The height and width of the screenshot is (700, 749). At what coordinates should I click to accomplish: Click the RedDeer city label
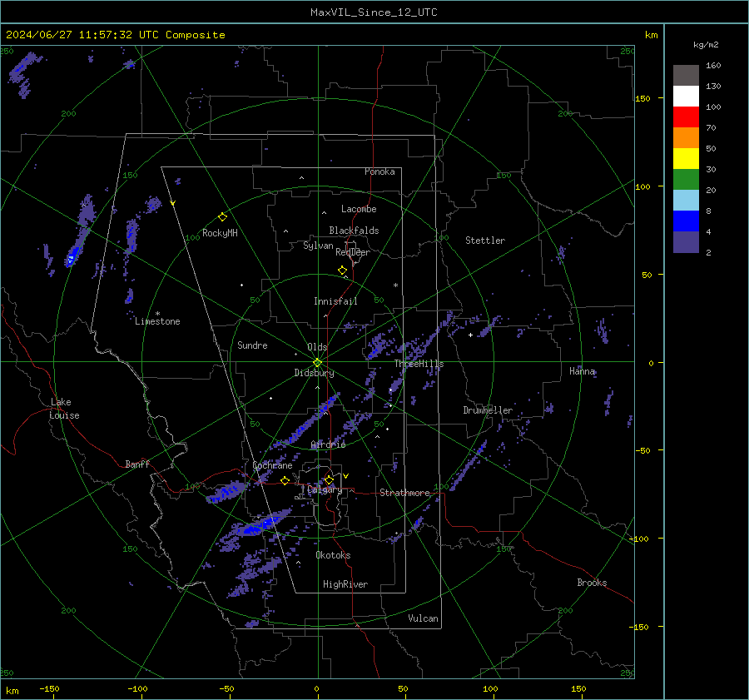353,252
